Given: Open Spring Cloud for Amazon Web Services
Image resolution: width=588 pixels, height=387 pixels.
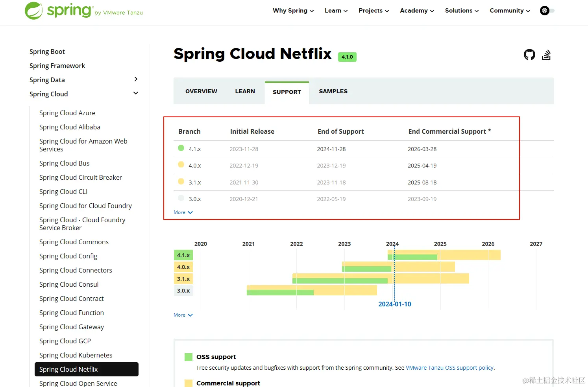Looking at the screenshot, I should click(x=83, y=145).
